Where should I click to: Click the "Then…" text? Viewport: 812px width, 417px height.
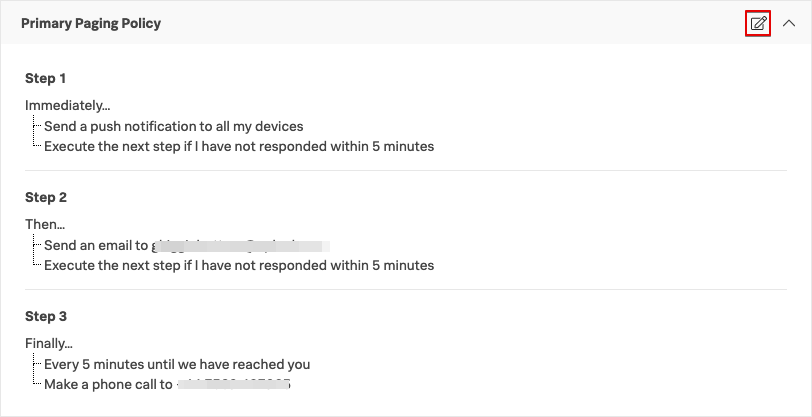click(45, 225)
